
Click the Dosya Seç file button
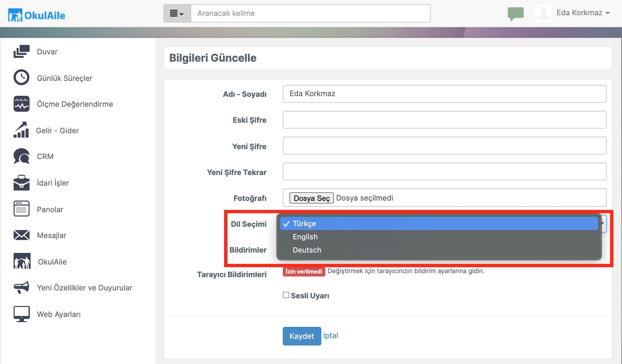(x=311, y=198)
